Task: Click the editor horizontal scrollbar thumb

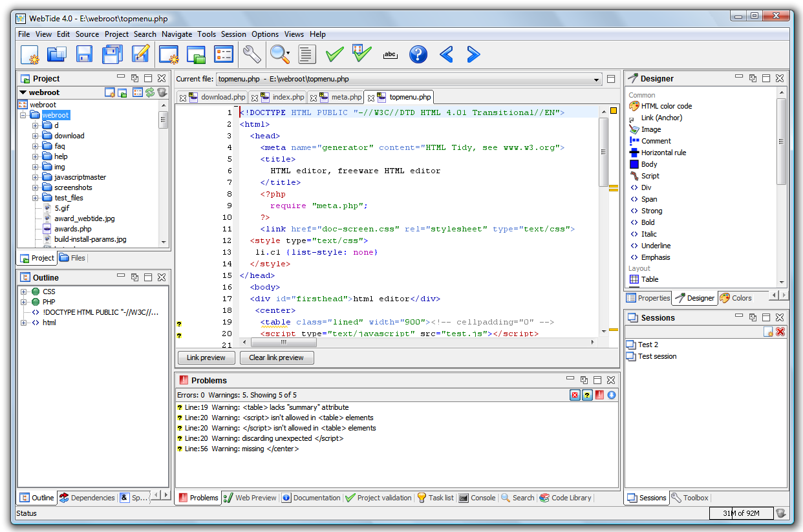Action: pos(284,343)
